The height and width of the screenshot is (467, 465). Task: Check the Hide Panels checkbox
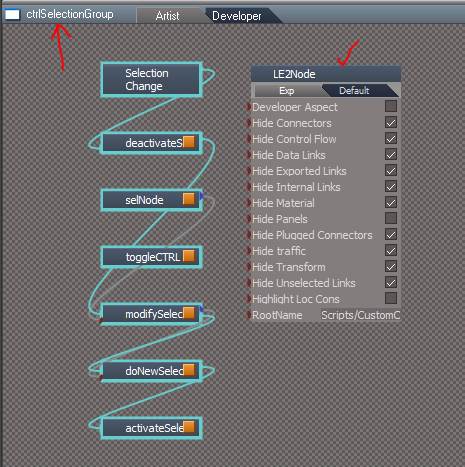[391, 218]
